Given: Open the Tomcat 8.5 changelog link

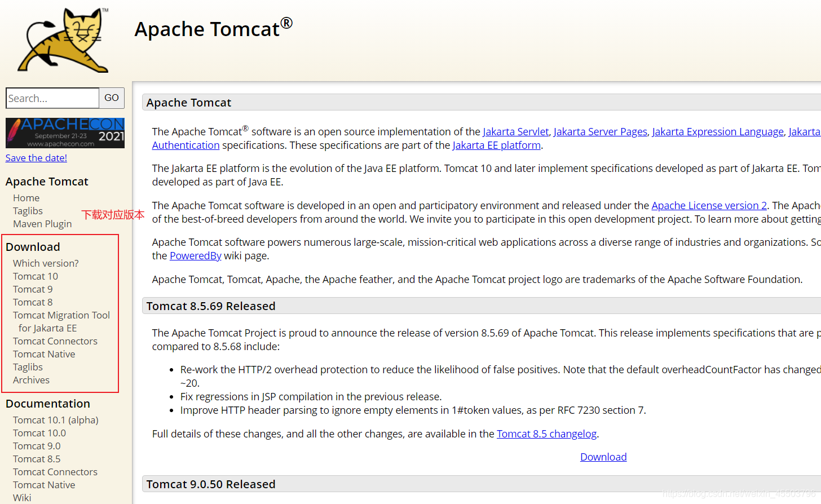Looking at the screenshot, I should point(546,434).
